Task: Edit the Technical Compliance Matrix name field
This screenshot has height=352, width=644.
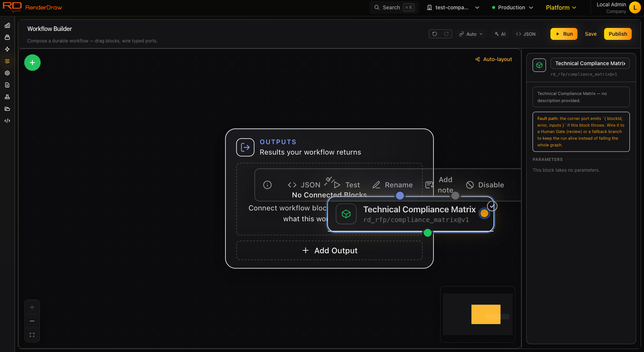Action: click(x=590, y=63)
